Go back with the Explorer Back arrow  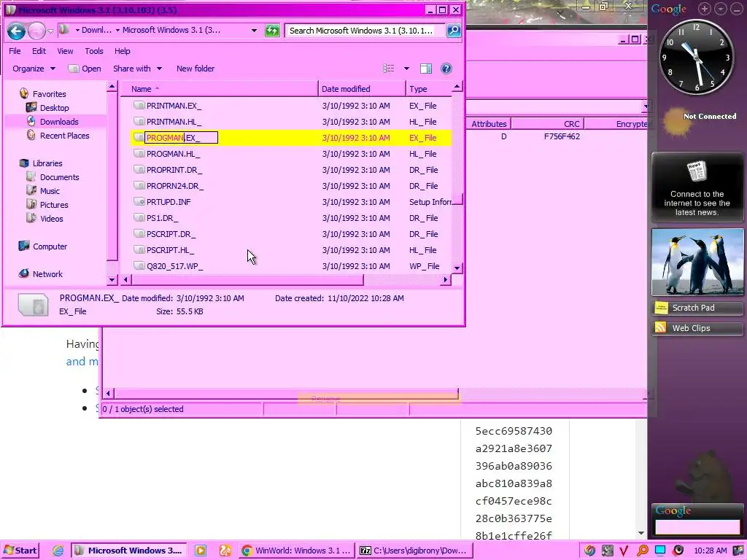(x=16, y=31)
